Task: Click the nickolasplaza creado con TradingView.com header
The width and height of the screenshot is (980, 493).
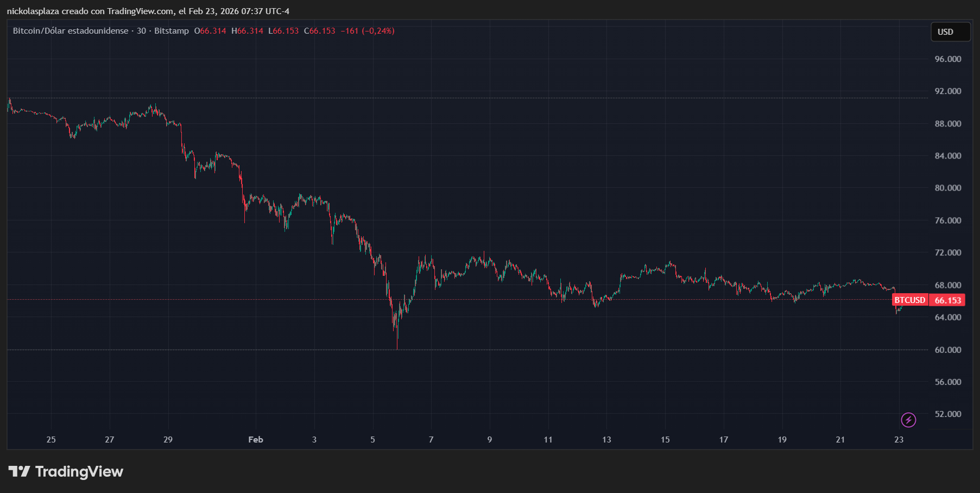Action: coord(148,11)
